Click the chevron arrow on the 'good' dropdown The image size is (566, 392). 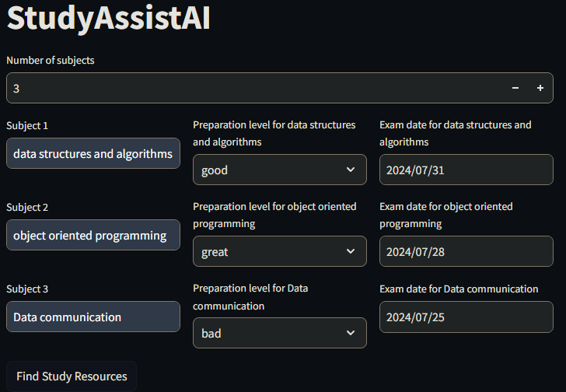coord(350,170)
